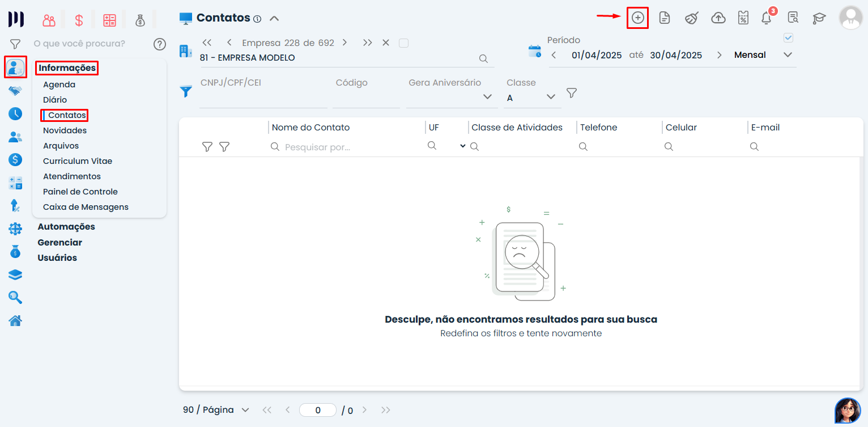Select the stacked layers icon in sidebar

15,274
